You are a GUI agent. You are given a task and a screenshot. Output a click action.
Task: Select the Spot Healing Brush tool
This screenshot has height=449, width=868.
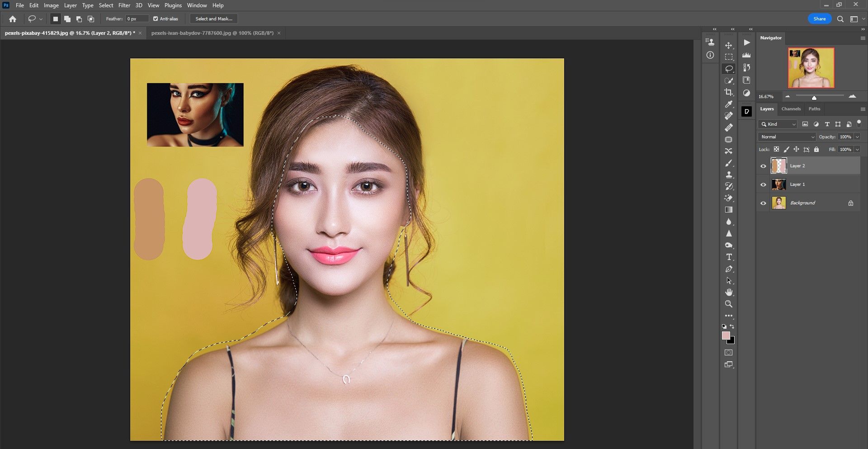click(728, 116)
